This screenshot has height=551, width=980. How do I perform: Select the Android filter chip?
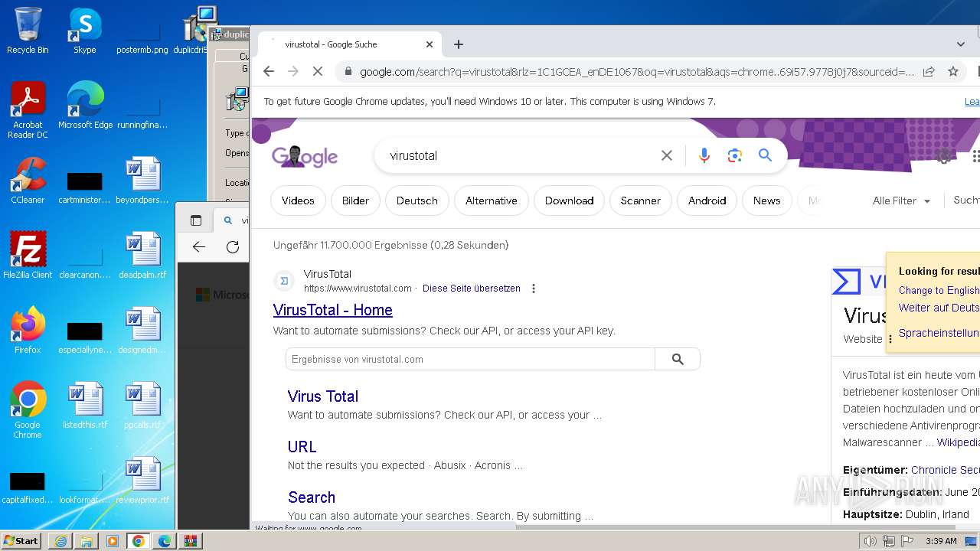click(707, 201)
